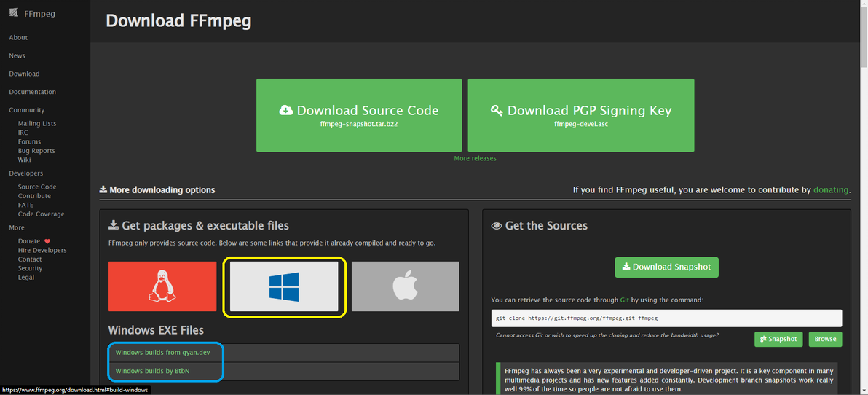Open the News sidebar item
This screenshot has height=395, width=868.
[17, 55]
